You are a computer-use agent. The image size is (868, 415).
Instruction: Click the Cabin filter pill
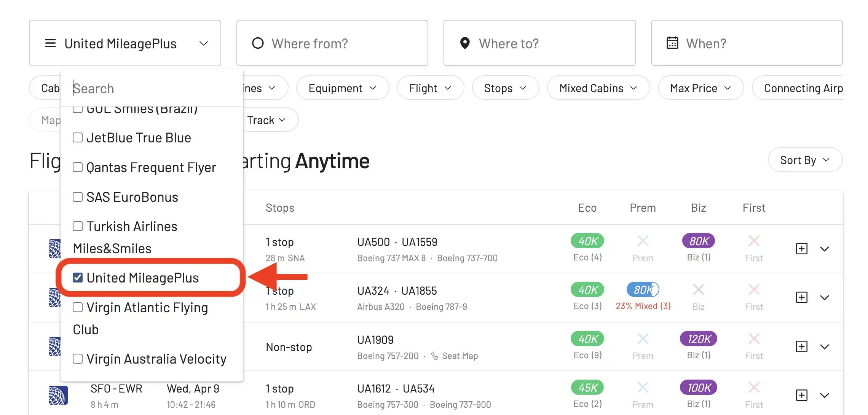click(45, 88)
